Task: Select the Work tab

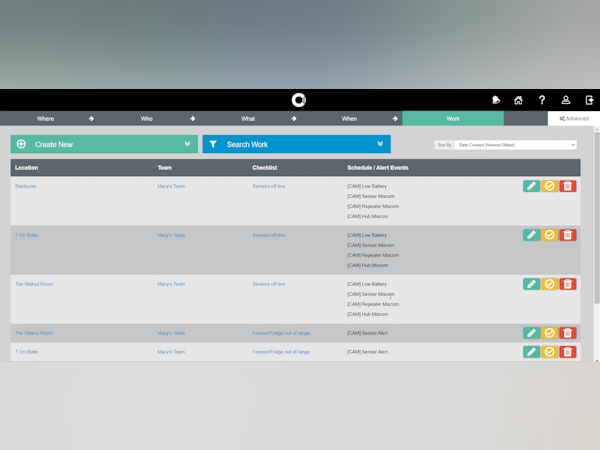Action: pyautogui.click(x=453, y=119)
